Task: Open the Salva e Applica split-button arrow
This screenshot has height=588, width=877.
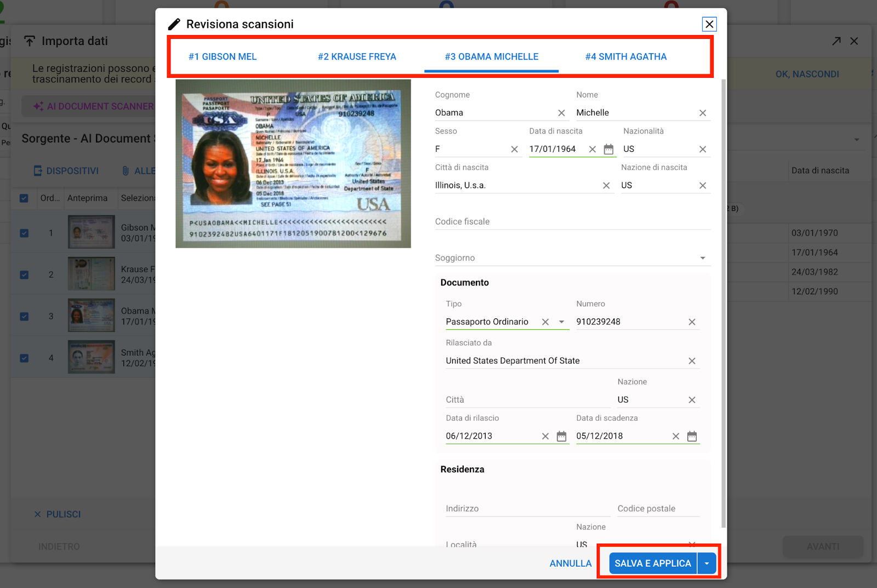Action: (707, 563)
